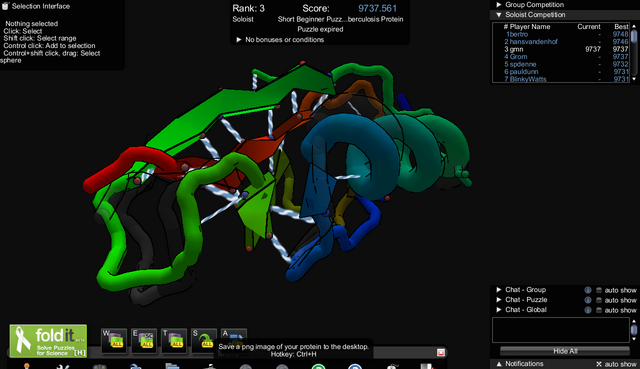Click the puzzle title Short Beginner Puzz...berculosis Protein
This screenshot has width=640, height=369.
point(340,19)
